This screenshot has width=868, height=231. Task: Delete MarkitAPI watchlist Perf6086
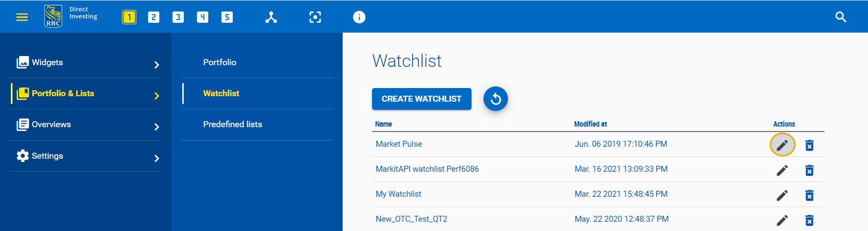pyautogui.click(x=809, y=170)
